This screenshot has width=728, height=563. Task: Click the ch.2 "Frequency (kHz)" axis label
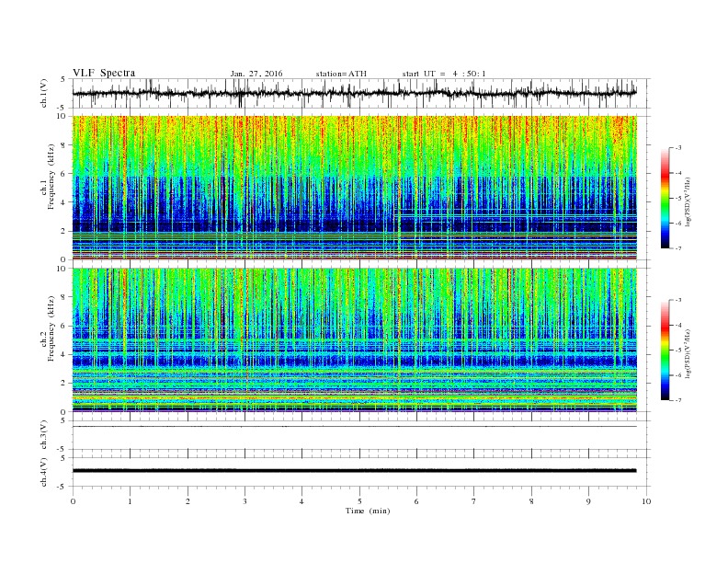click(x=51, y=328)
